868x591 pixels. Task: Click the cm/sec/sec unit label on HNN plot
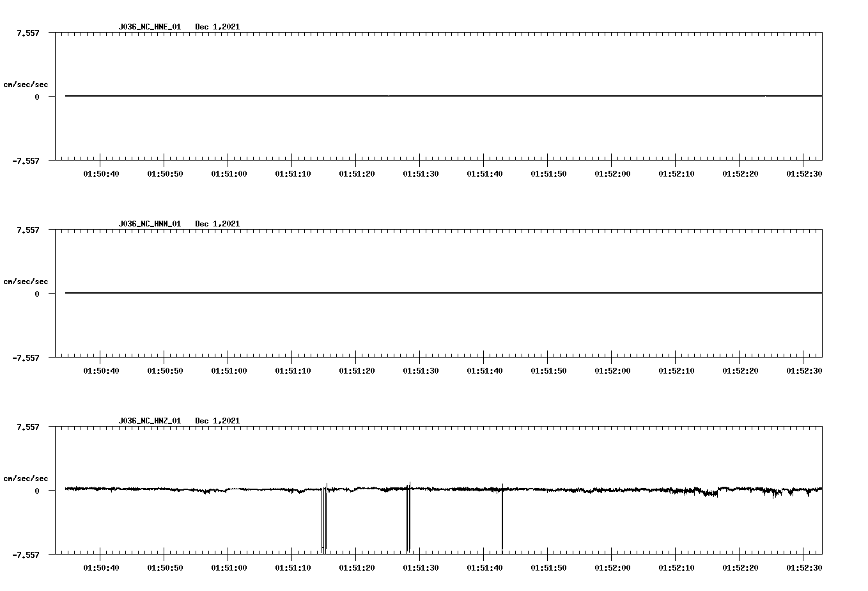pos(26,281)
